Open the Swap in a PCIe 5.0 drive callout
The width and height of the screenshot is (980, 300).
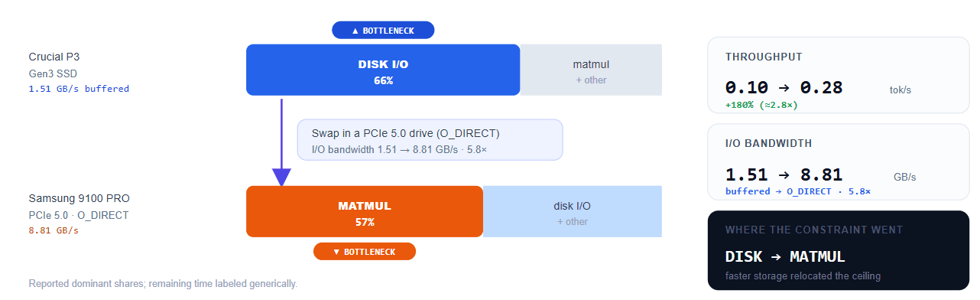(430, 140)
